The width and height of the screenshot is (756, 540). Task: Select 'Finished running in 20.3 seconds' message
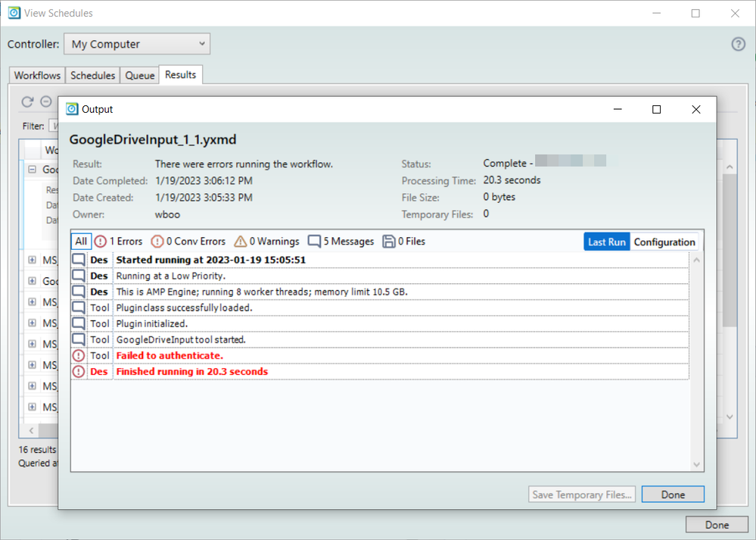click(192, 372)
